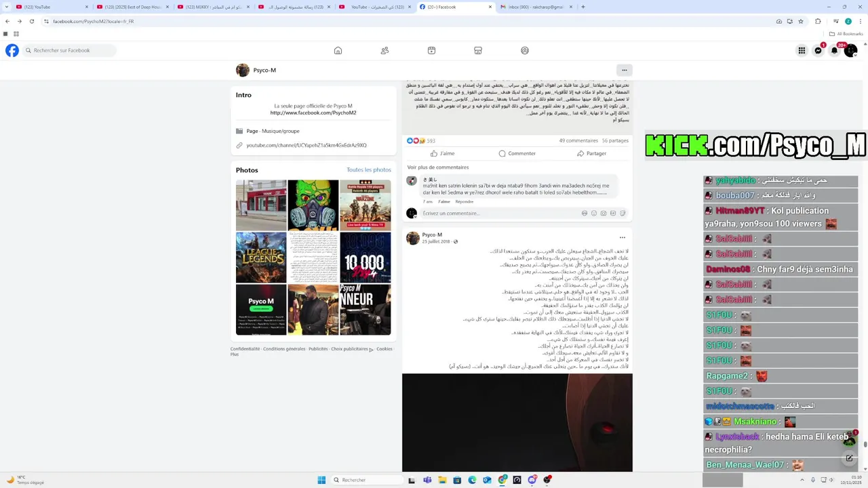The height and width of the screenshot is (488, 868).
Task: Click Psyco-M author name on 2018 post
Action: [432, 235]
